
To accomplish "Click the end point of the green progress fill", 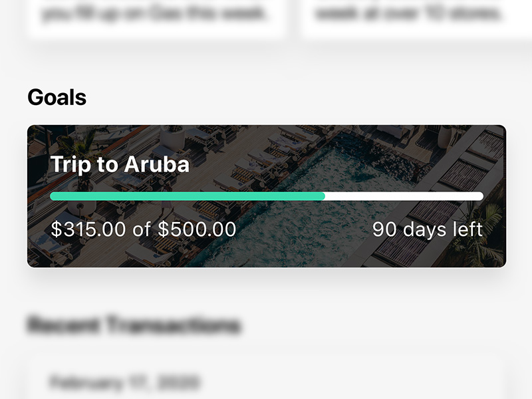I will 323,196.
